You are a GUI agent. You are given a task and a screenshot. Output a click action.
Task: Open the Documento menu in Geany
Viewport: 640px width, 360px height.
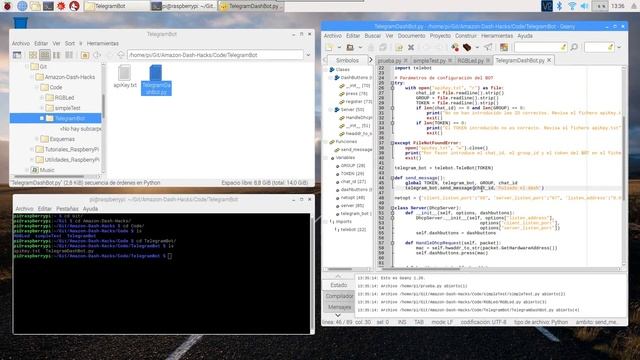pos(411,36)
